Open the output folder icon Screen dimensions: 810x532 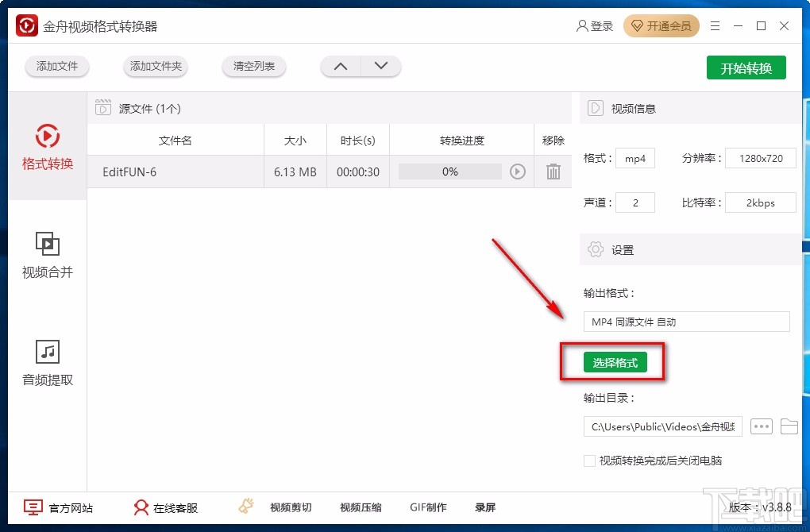point(789,426)
